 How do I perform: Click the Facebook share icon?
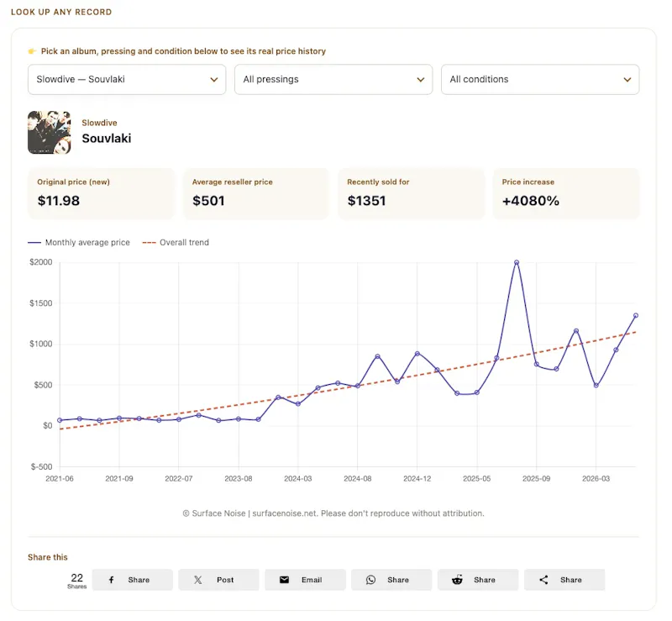pos(112,580)
